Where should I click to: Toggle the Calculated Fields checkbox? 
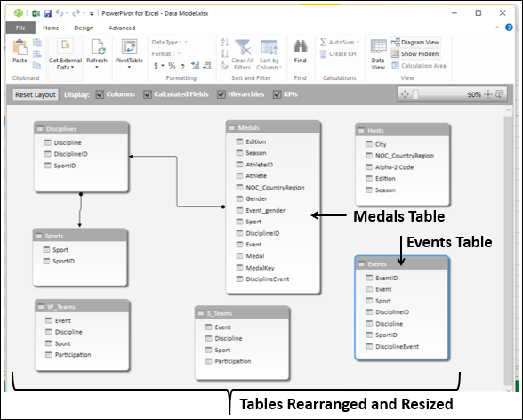[148, 94]
